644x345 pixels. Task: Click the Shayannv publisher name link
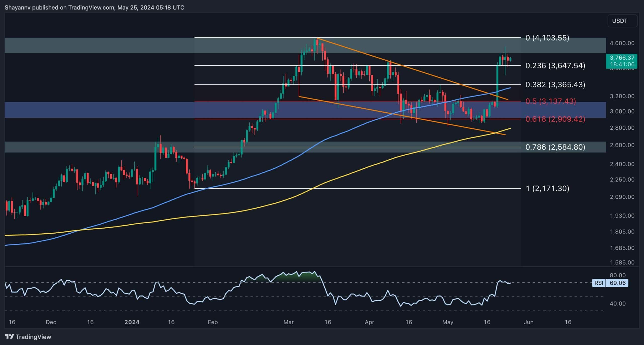(17, 8)
